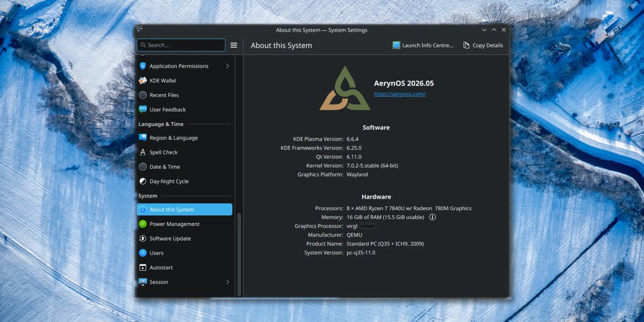
Task: Close the System Settings window
Action: point(504,30)
